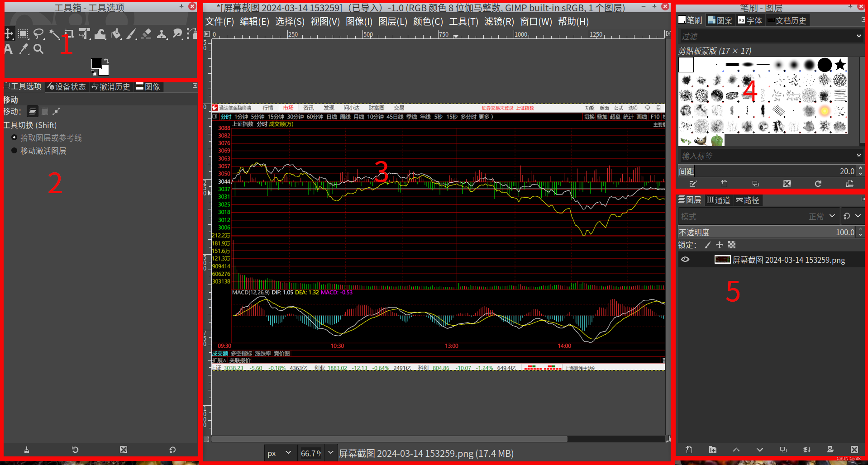Lower the layer one step

[760, 450]
